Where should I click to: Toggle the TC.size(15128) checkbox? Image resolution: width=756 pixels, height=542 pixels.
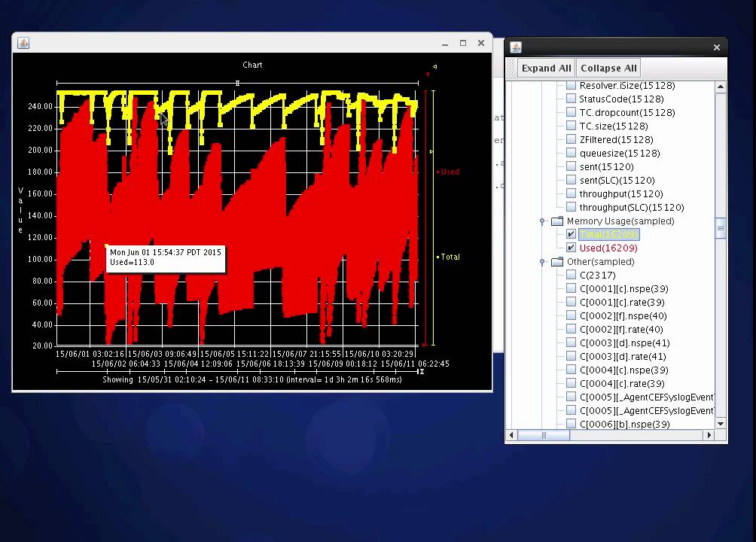tap(571, 126)
